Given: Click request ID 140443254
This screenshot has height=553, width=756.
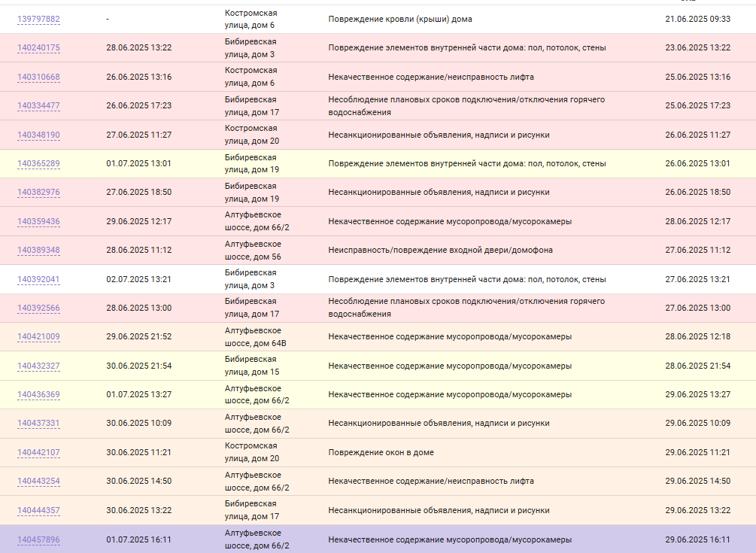Looking at the screenshot, I should point(38,481).
